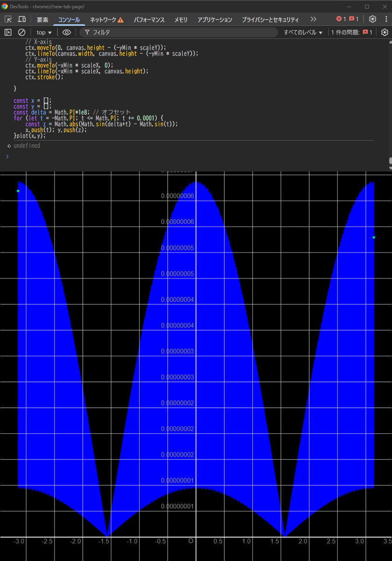392x561 pixels.
Task: Click the issues flag counter in tab bar
Action: [354, 19]
